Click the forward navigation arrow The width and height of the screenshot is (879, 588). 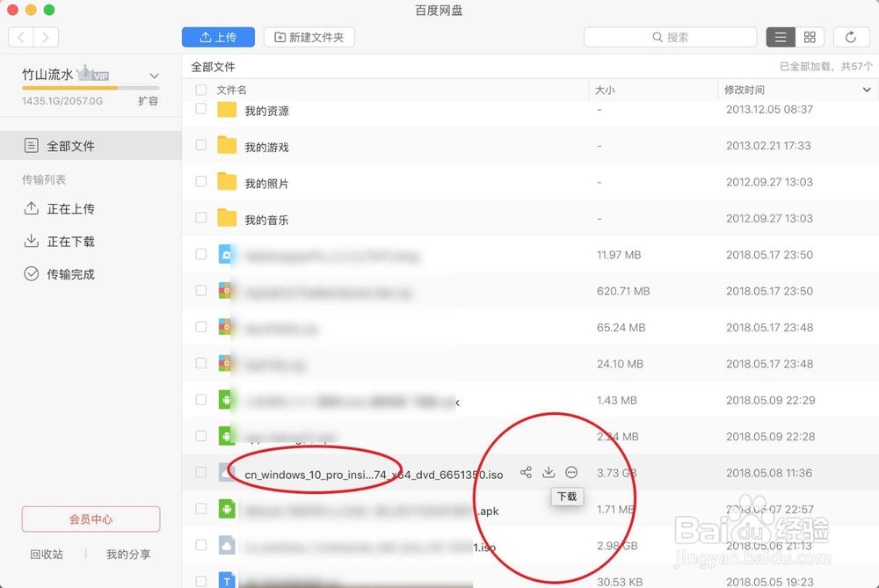(x=46, y=38)
